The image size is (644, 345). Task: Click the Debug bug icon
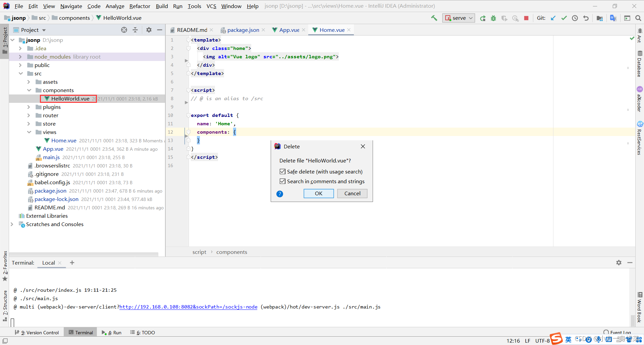tap(493, 18)
